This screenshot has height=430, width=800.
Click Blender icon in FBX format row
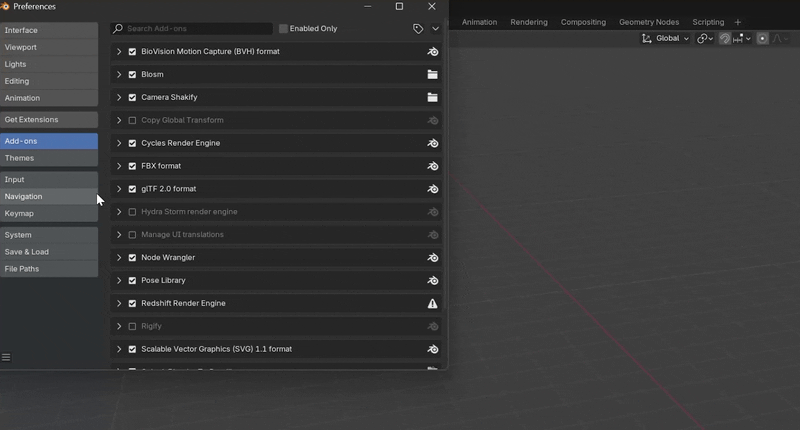[x=433, y=166]
